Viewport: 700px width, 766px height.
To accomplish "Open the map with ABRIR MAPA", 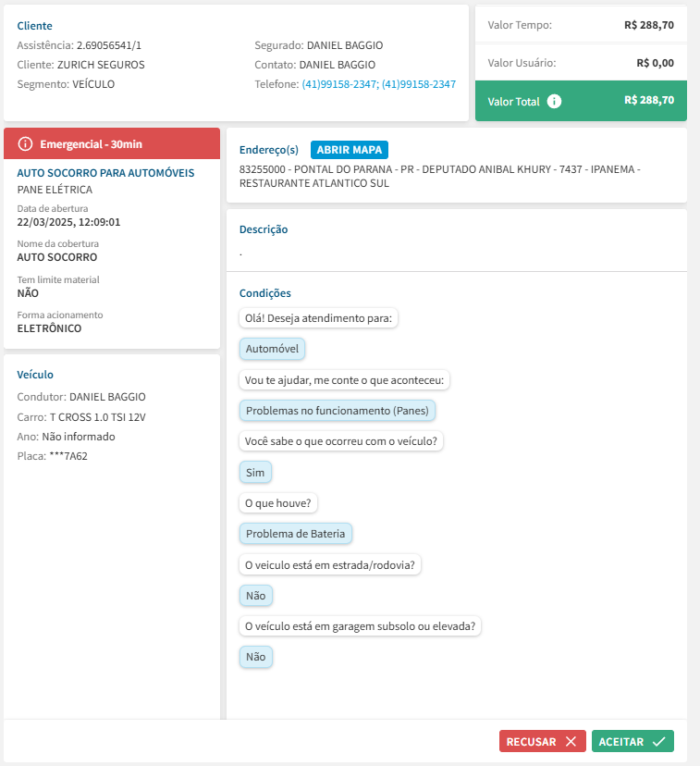I will (350, 150).
